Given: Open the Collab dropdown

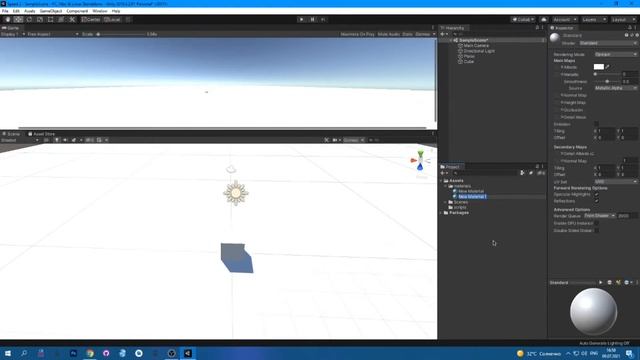Looking at the screenshot, I should coord(523,20).
